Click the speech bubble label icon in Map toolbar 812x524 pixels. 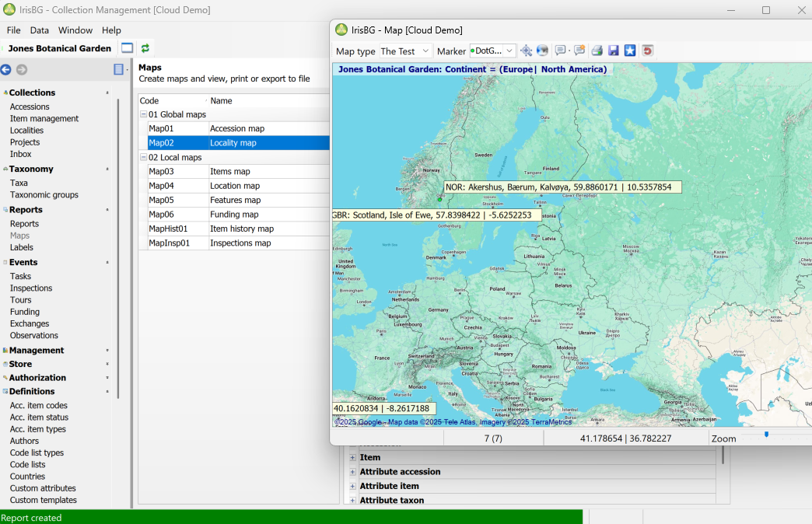coord(560,51)
